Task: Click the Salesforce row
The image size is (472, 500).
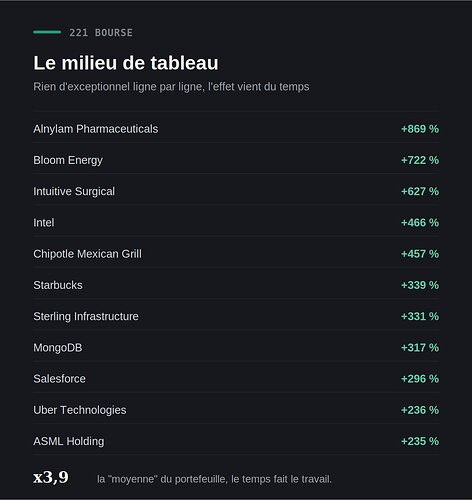Action: coord(236,379)
